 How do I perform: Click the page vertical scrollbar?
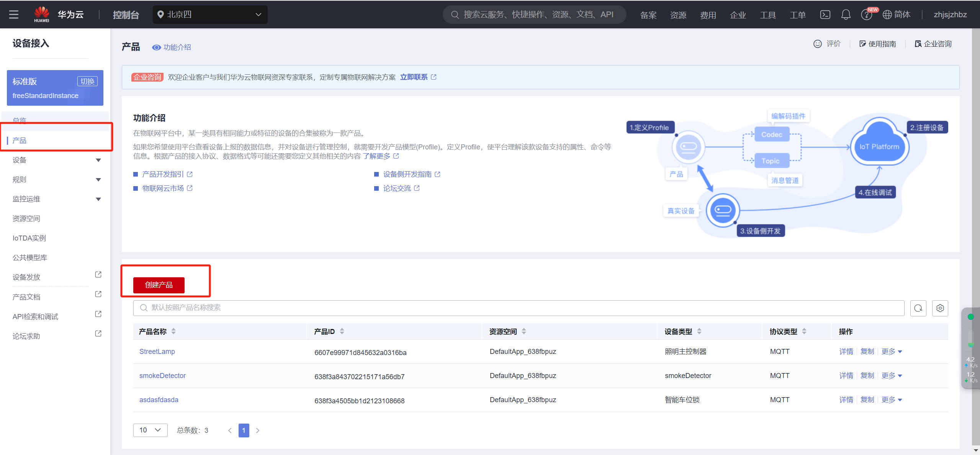pos(975,230)
